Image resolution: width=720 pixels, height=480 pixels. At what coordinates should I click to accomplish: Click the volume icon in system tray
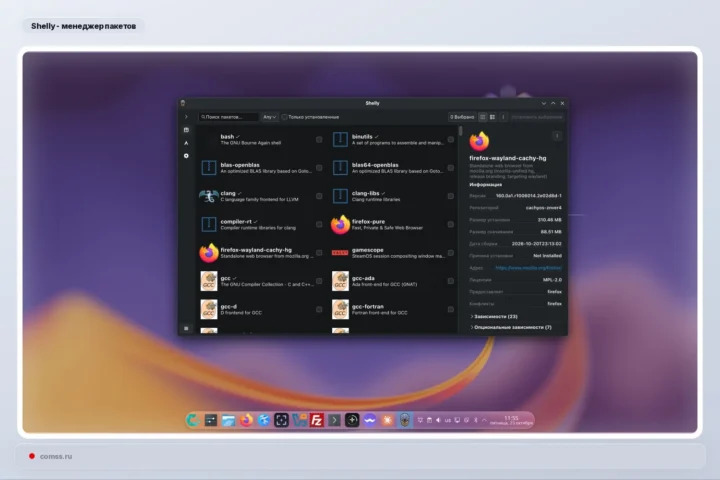[x=438, y=420]
